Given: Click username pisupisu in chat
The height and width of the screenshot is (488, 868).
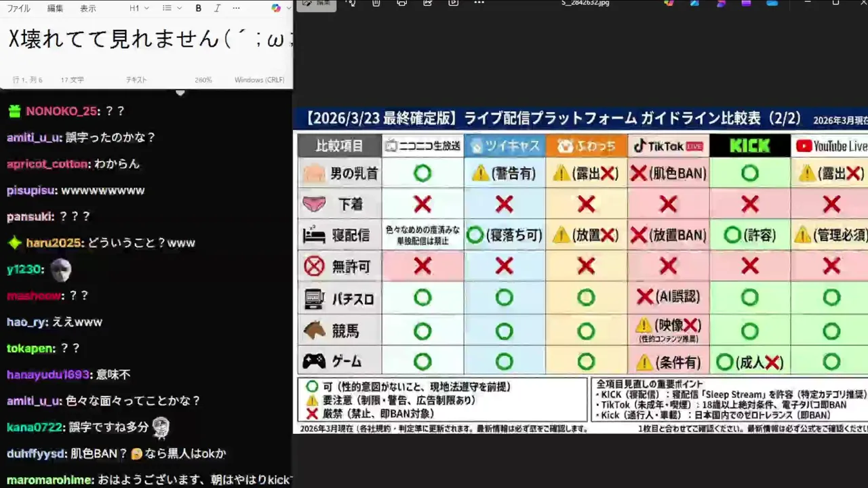Looking at the screenshot, I should (x=31, y=190).
